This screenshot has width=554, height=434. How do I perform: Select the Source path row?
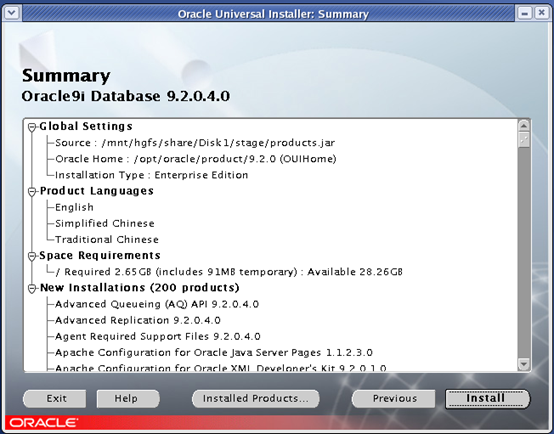[x=195, y=143]
